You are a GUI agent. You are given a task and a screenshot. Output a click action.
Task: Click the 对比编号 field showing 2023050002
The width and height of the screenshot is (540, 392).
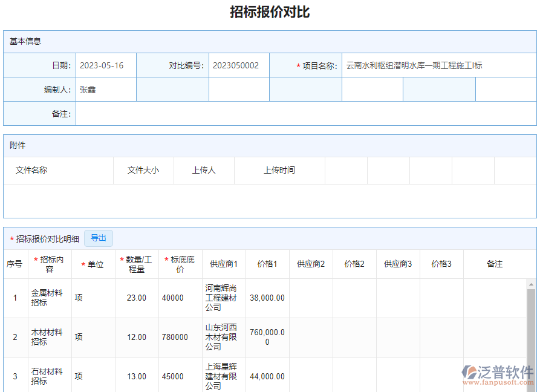[239, 65]
